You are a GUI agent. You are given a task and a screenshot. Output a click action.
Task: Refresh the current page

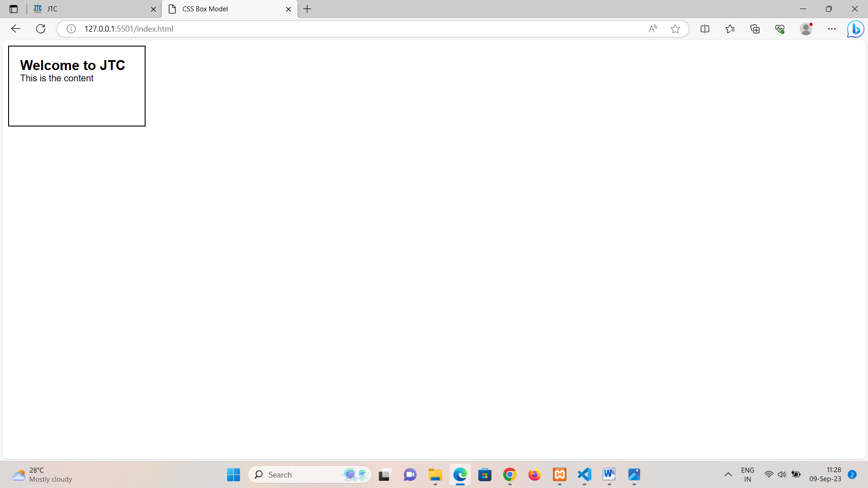[x=41, y=29]
